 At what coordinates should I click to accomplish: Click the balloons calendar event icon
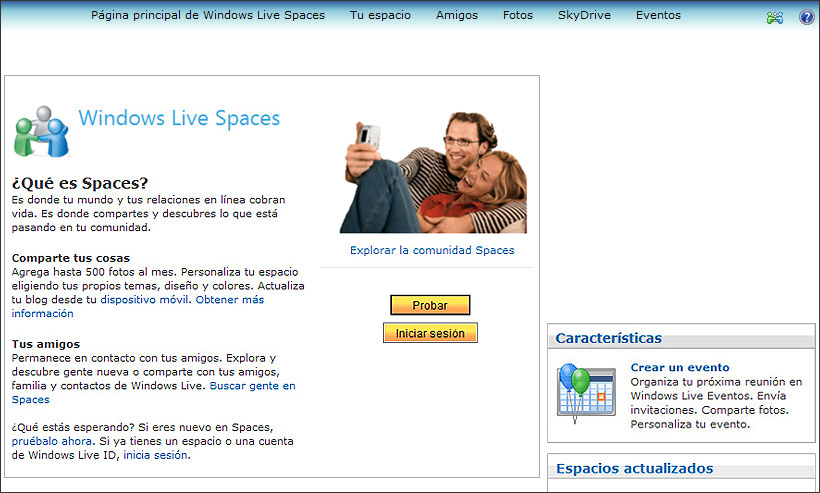pos(586,393)
